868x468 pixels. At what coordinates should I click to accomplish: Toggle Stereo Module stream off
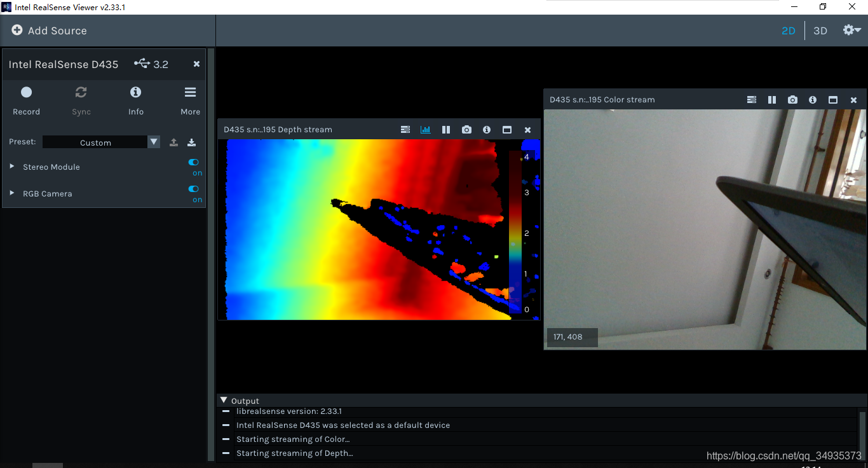click(x=194, y=162)
